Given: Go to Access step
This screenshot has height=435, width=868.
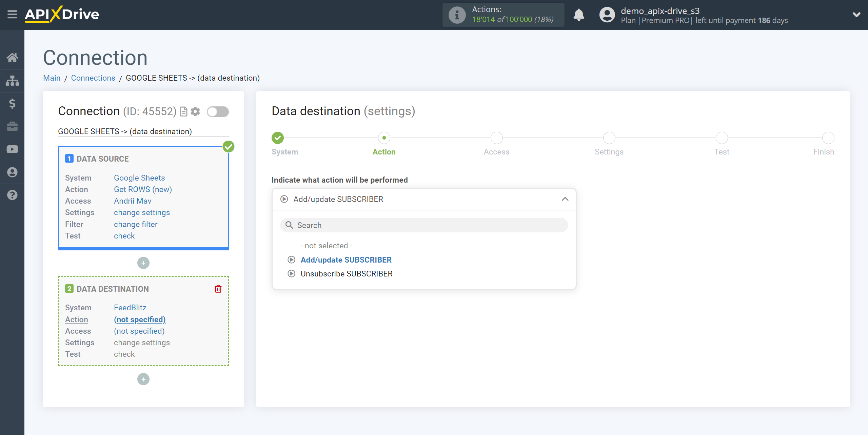Looking at the screenshot, I should click(496, 138).
